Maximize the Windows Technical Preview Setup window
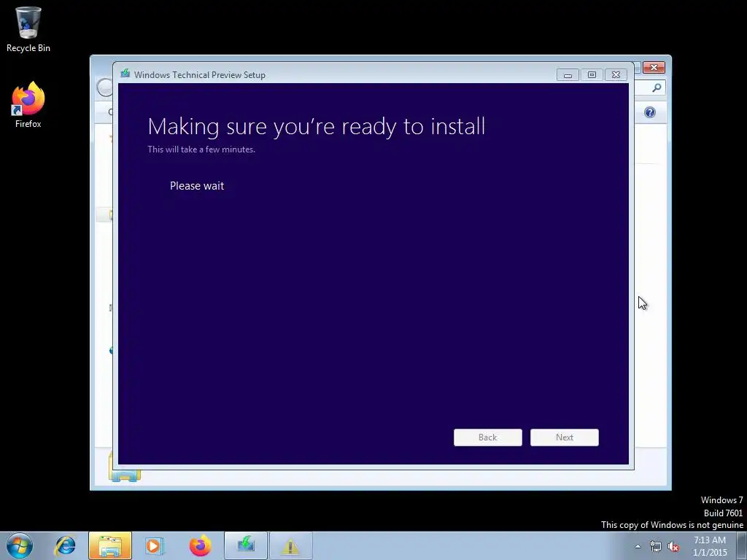 (x=592, y=75)
